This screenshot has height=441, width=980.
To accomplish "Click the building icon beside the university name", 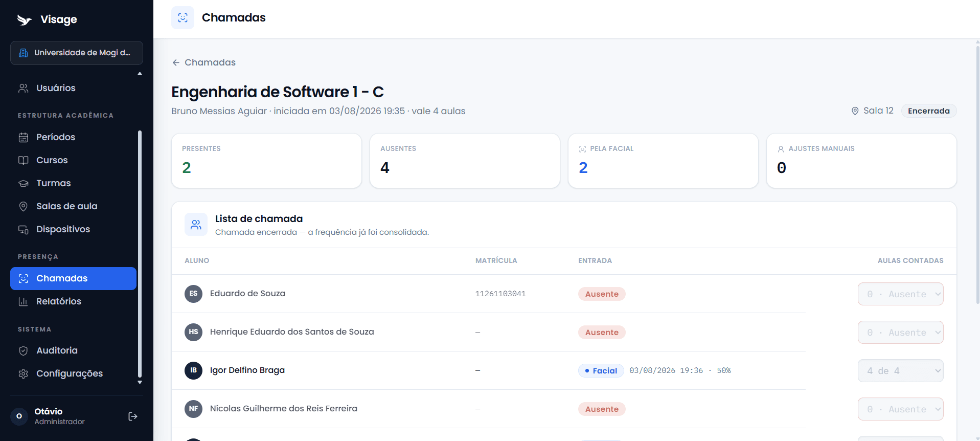I will pos(23,53).
